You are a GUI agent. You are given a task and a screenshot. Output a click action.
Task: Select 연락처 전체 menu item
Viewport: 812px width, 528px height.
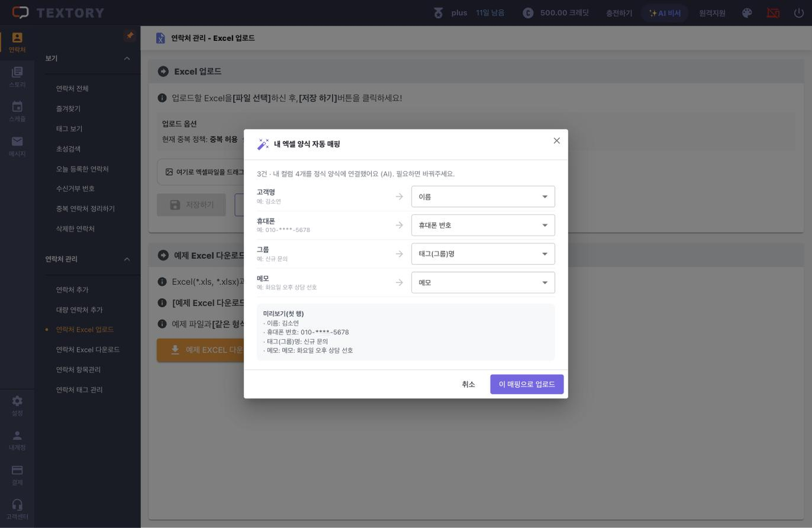tap(72, 88)
